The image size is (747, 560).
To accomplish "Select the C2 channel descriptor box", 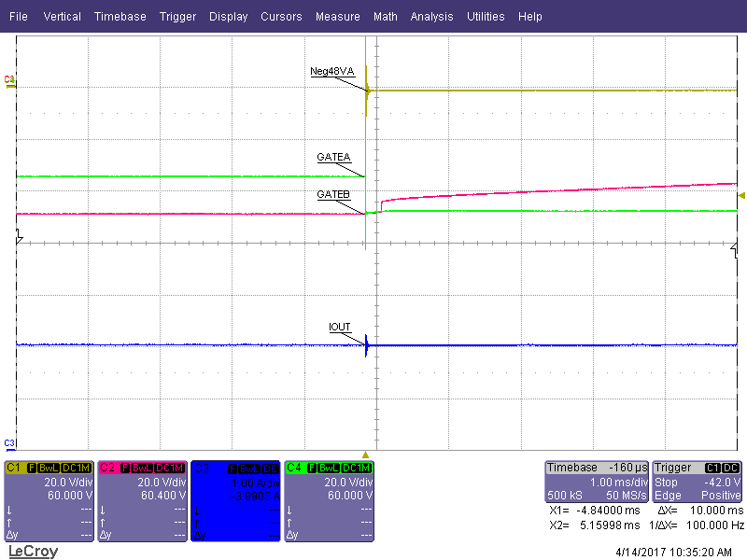I will click(142, 500).
